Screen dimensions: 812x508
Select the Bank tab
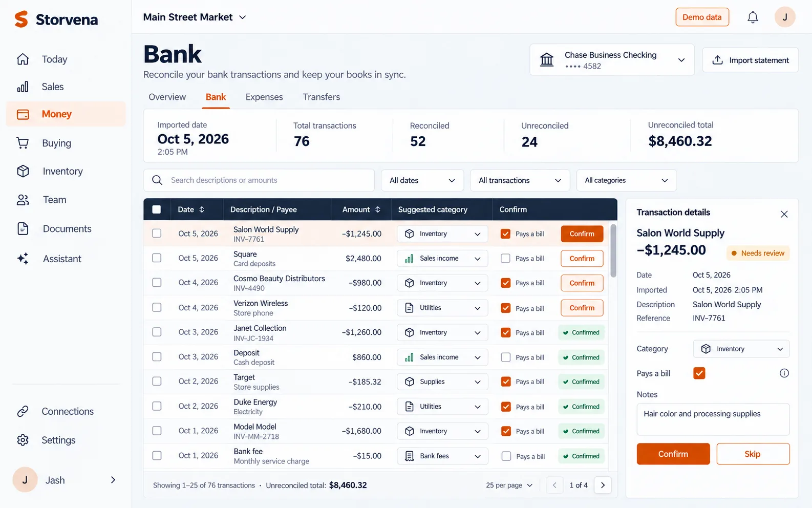(216, 97)
